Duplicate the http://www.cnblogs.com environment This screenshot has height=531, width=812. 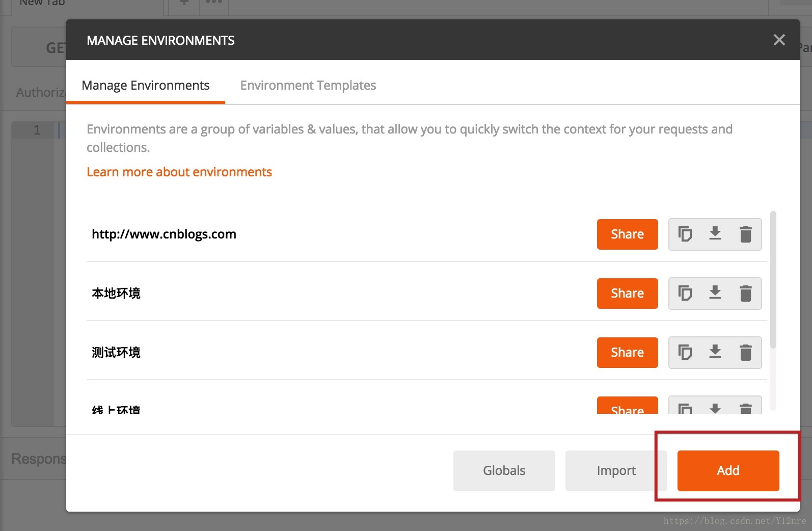click(x=685, y=234)
